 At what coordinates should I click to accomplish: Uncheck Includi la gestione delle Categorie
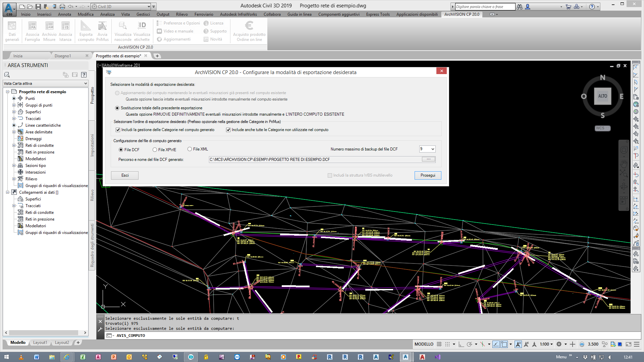coord(118,130)
